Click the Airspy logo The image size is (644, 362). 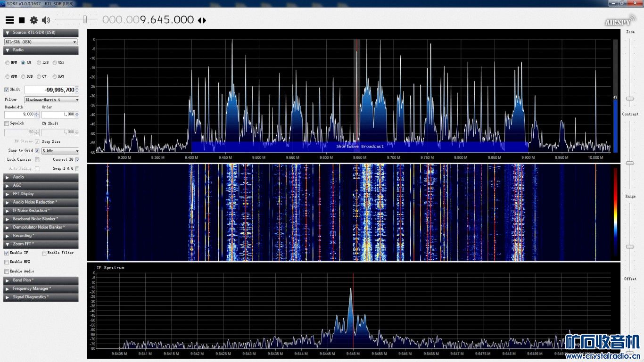tap(616, 22)
